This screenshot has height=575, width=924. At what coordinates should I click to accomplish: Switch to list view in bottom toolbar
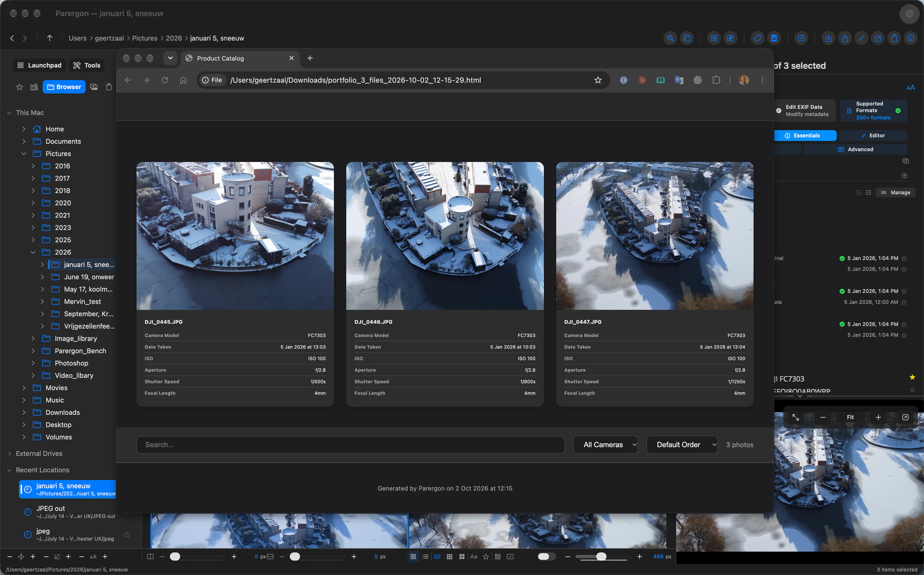pyautogui.click(x=425, y=556)
